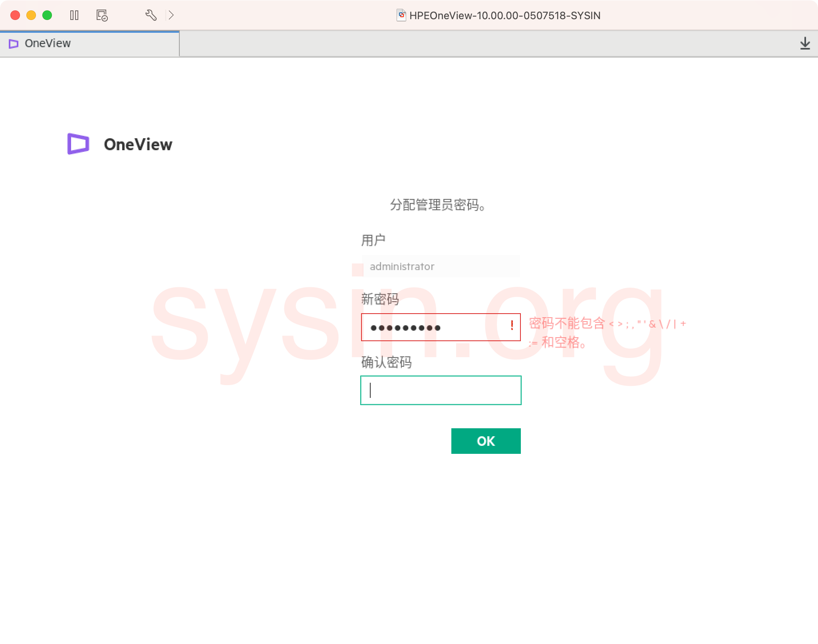Screen dimensions: 818x644
Task: Click the download arrow icon
Action: coord(805,43)
